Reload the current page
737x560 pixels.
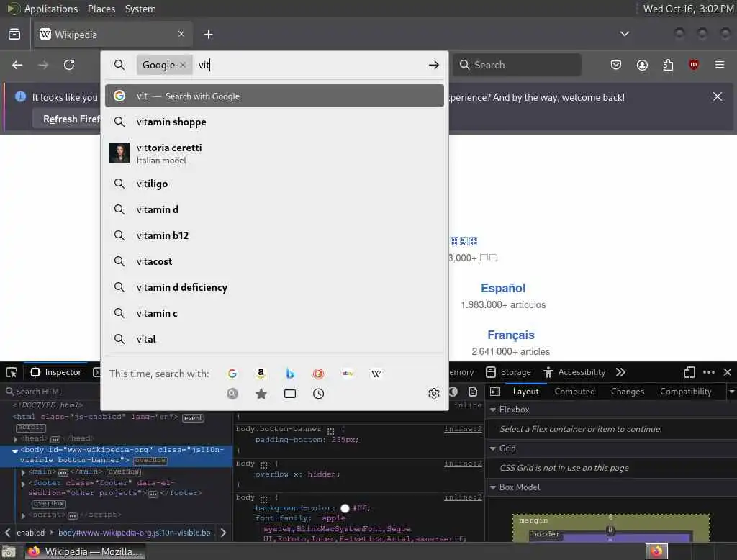point(69,65)
